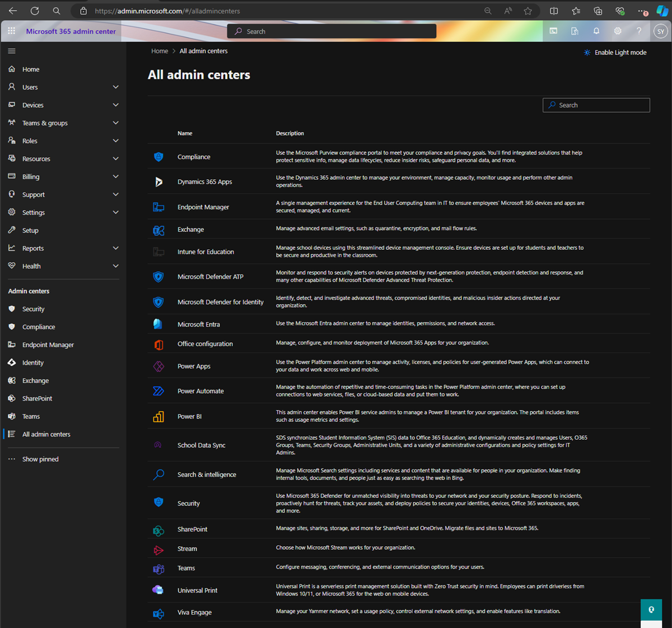Open the notifications bell in the top bar
The height and width of the screenshot is (628, 672).
(596, 31)
